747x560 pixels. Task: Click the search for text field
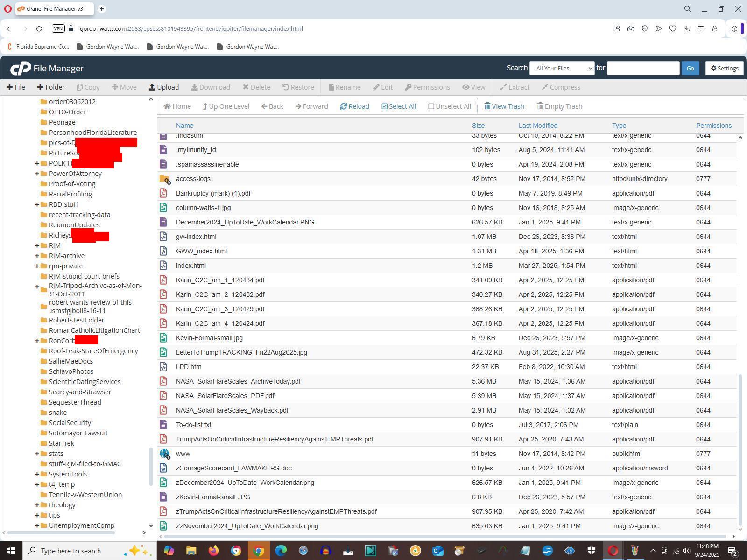pyautogui.click(x=643, y=68)
